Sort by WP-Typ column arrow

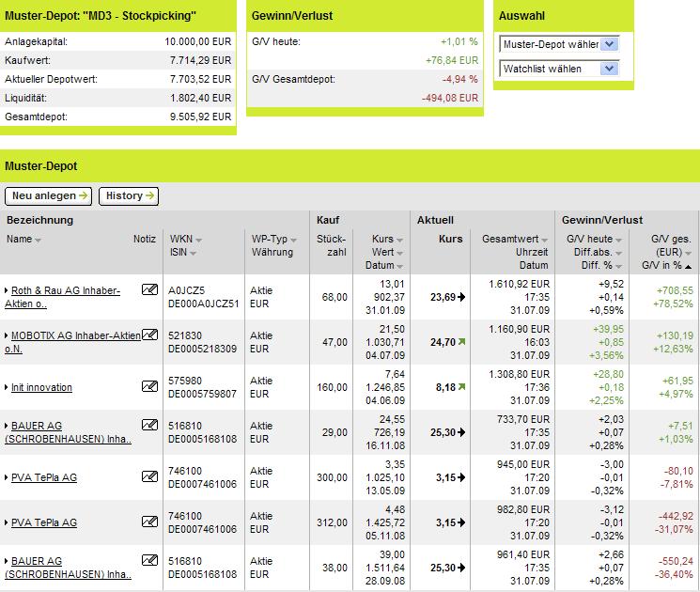tap(293, 241)
